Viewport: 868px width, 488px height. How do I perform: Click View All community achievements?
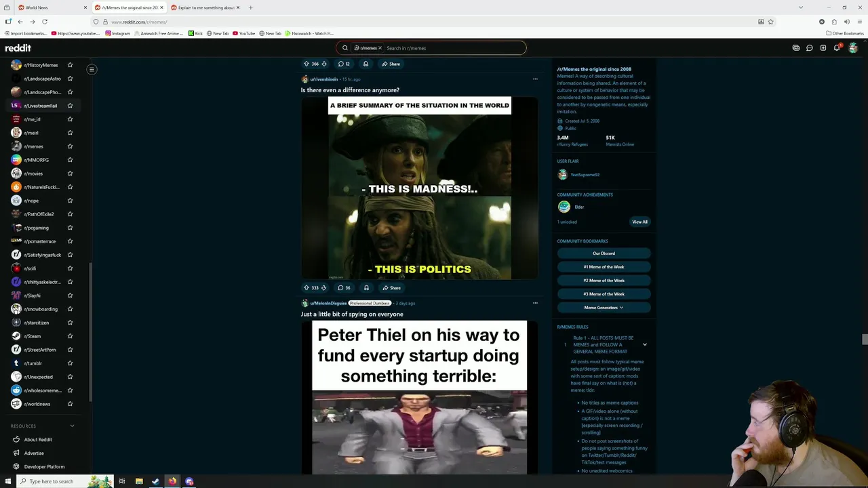point(639,222)
